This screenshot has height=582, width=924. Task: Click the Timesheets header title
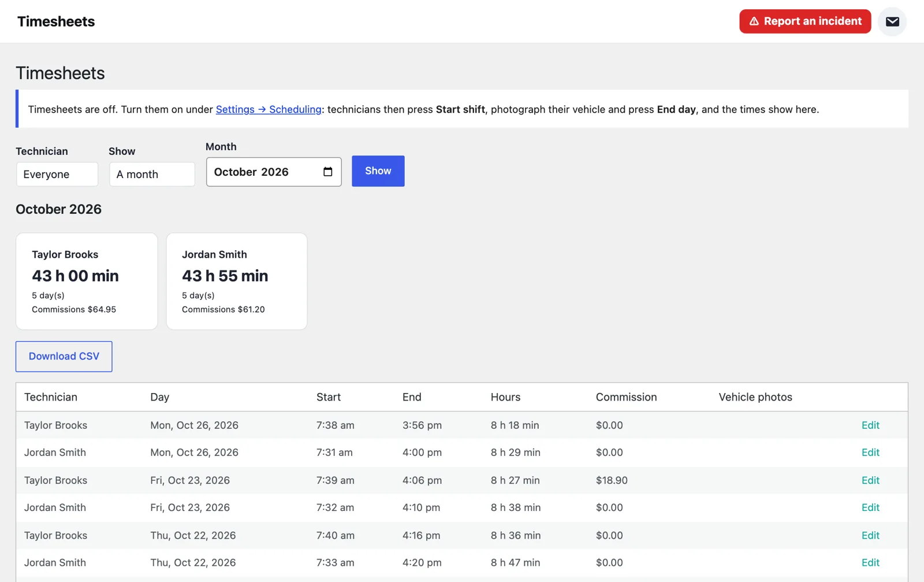point(56,21)
